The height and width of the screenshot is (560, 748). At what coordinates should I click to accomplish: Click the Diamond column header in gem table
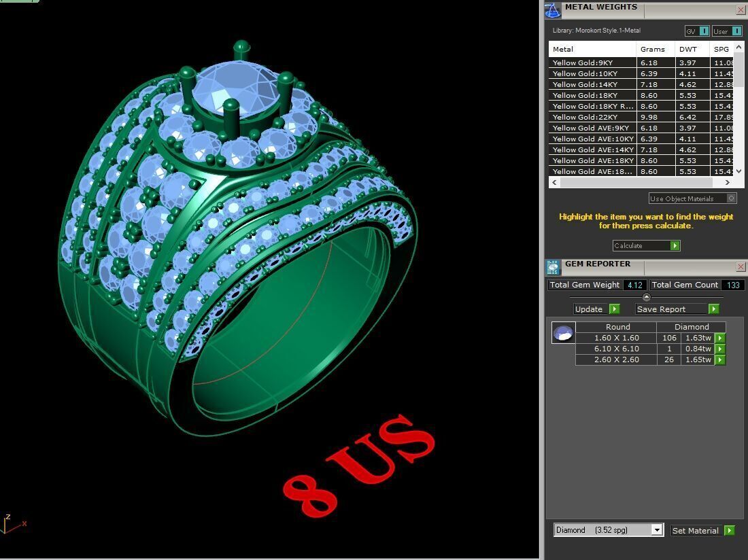692,327
